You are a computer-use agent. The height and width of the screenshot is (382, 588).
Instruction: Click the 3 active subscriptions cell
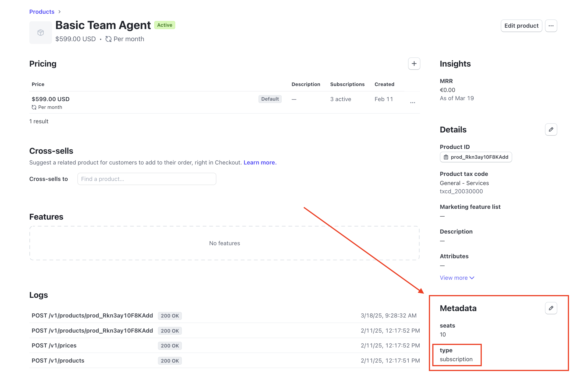[x=340, y=99]
